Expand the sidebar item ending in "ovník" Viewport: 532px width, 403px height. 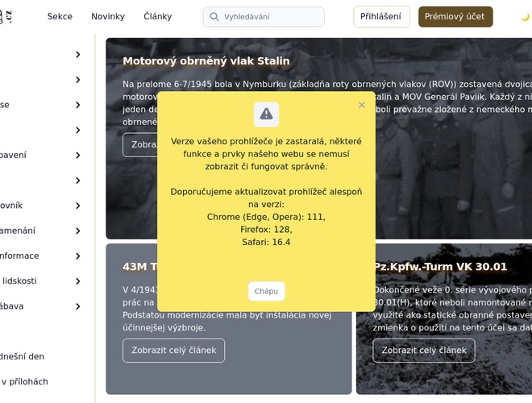point(78,206)
